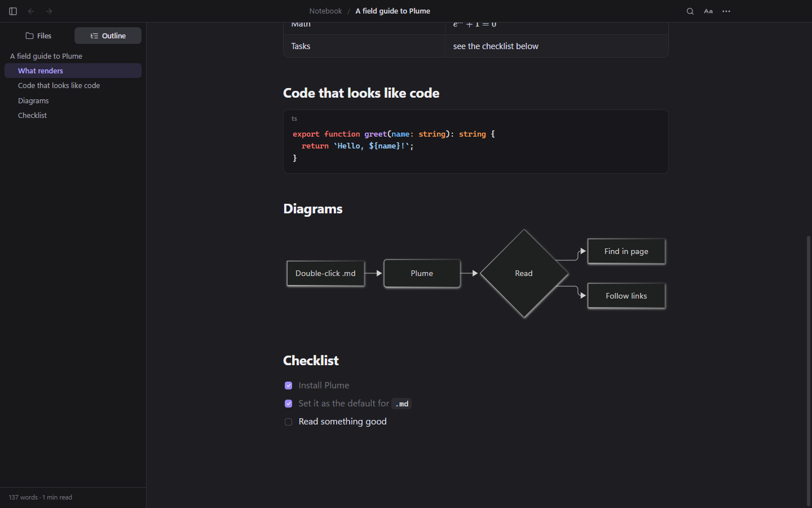812x508 pixels.
Task: Click the '137 words · 1 min read' status
Action: [x=41, y=497]
